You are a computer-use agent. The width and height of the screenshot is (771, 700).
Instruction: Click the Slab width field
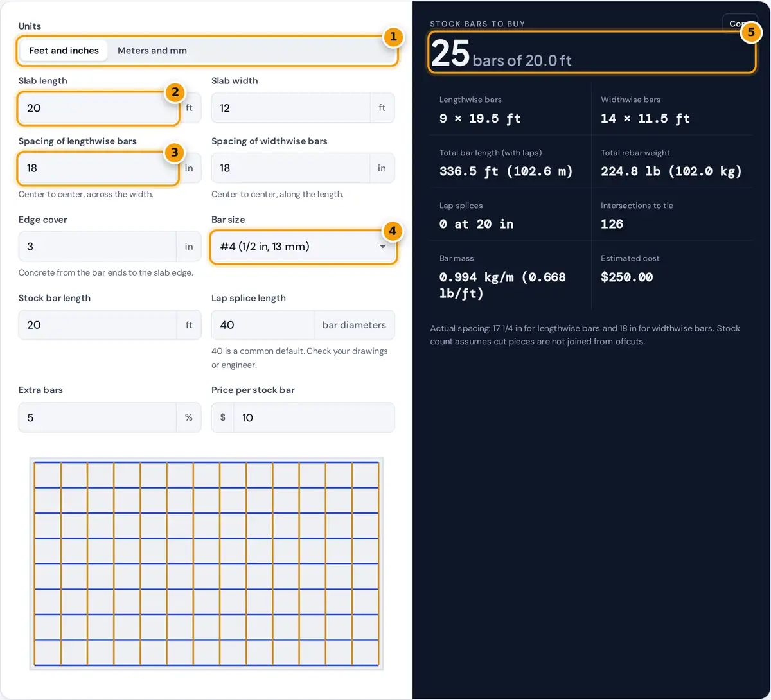pyautogui.click(x=290, y=108)
